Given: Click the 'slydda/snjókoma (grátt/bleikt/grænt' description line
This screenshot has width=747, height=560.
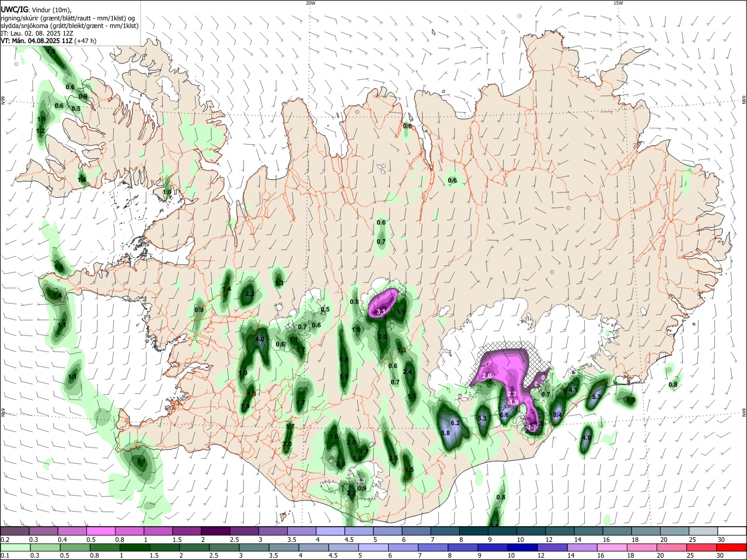Looking at the screenshot, I should tap(69, 26).
